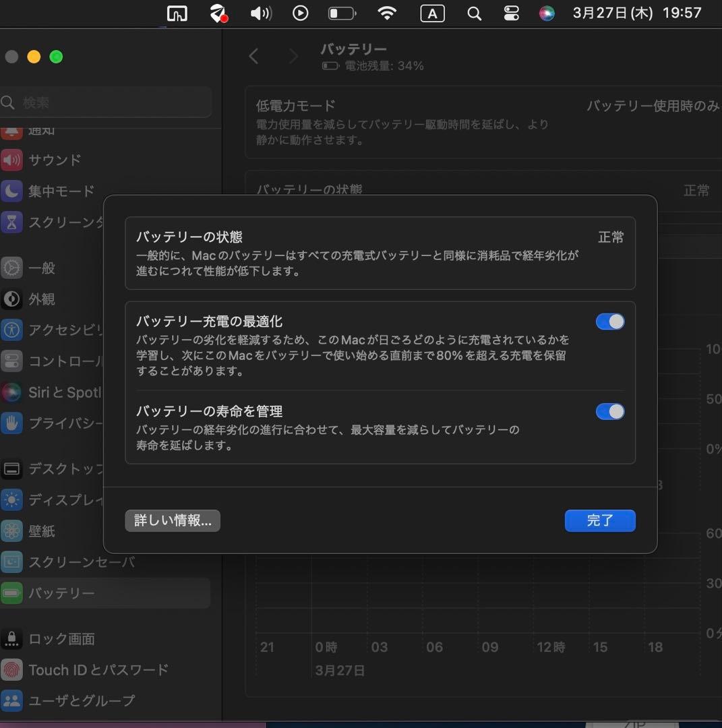Turn off the バッテリーの寿命を管理 toggle
The width and height of the screenshot is (722, 728).
(x=610, y=411)
